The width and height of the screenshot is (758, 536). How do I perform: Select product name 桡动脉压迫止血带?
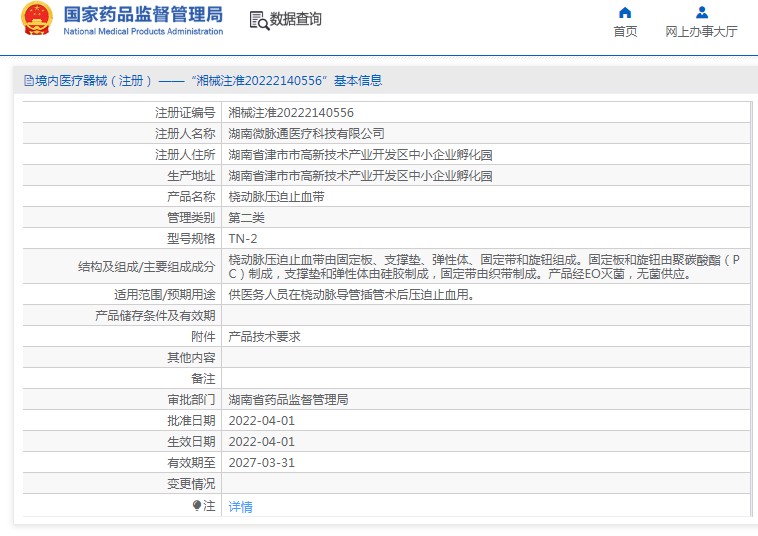coord(277,197)
